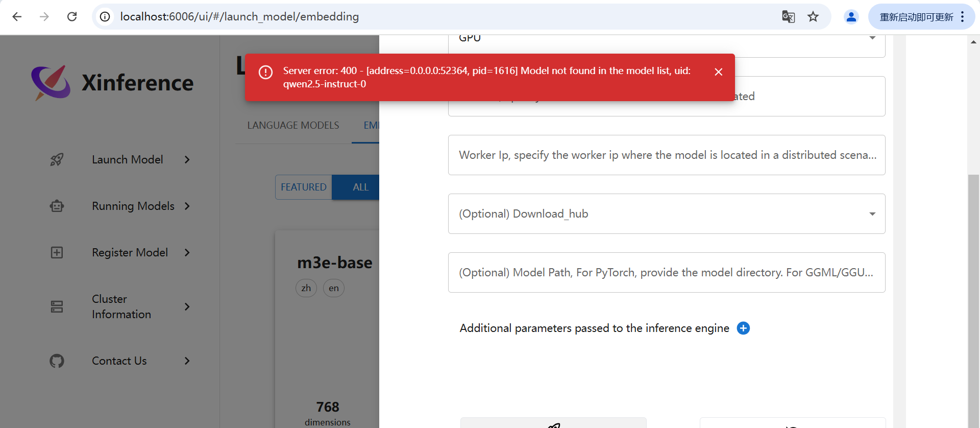Expand the Cluster Information chevron
Image resolution: width=980 pixels, height=428 pixels.
(187, 306)
